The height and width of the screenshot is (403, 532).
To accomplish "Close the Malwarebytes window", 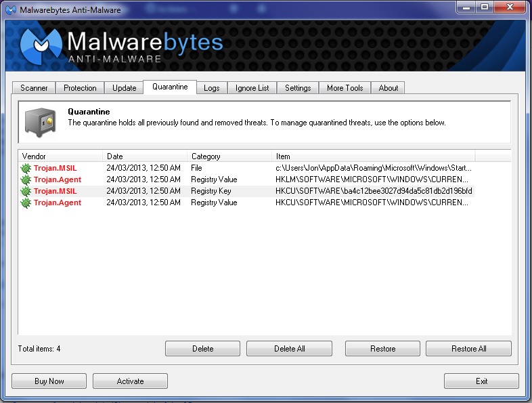I will (510, 7).
